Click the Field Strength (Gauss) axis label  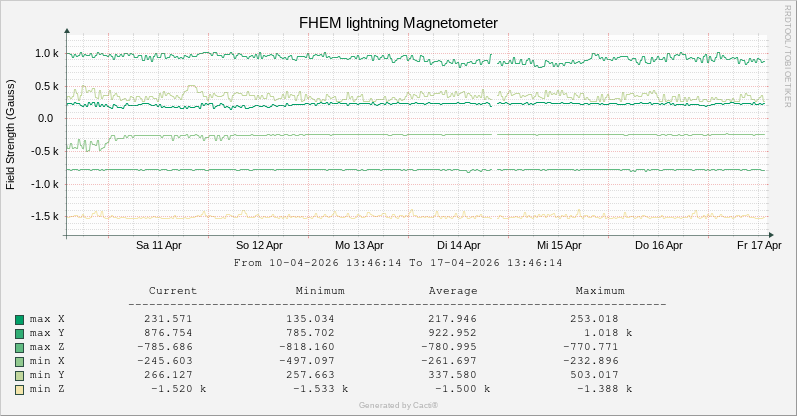pos(10,135)
